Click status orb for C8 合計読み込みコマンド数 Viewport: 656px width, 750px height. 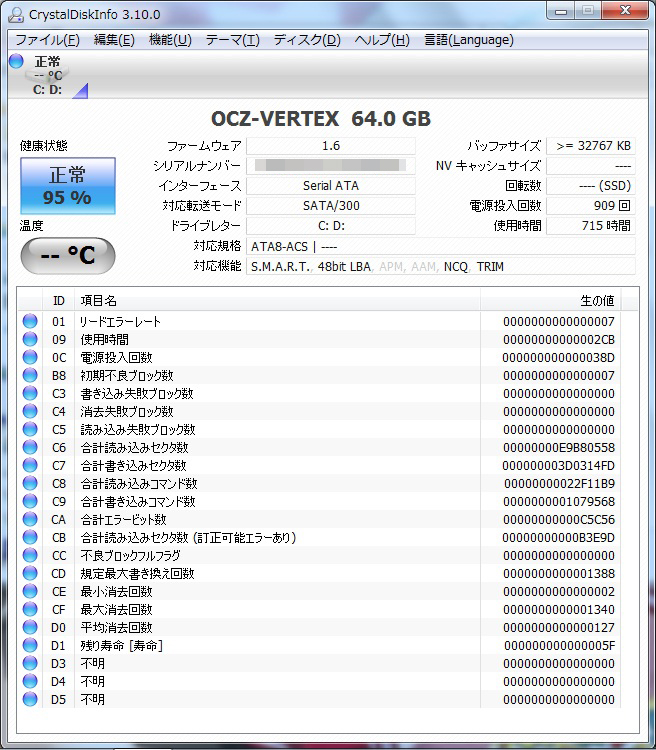pos(30,483)
